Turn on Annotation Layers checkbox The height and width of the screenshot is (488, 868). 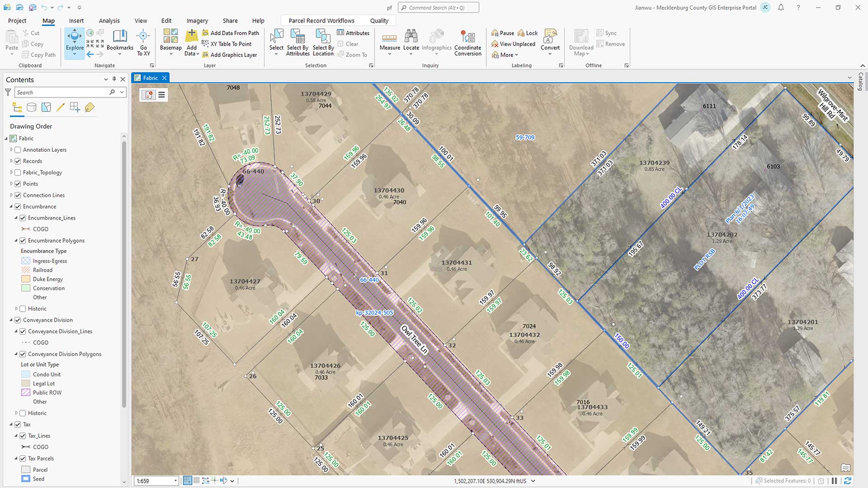[18, 150]
